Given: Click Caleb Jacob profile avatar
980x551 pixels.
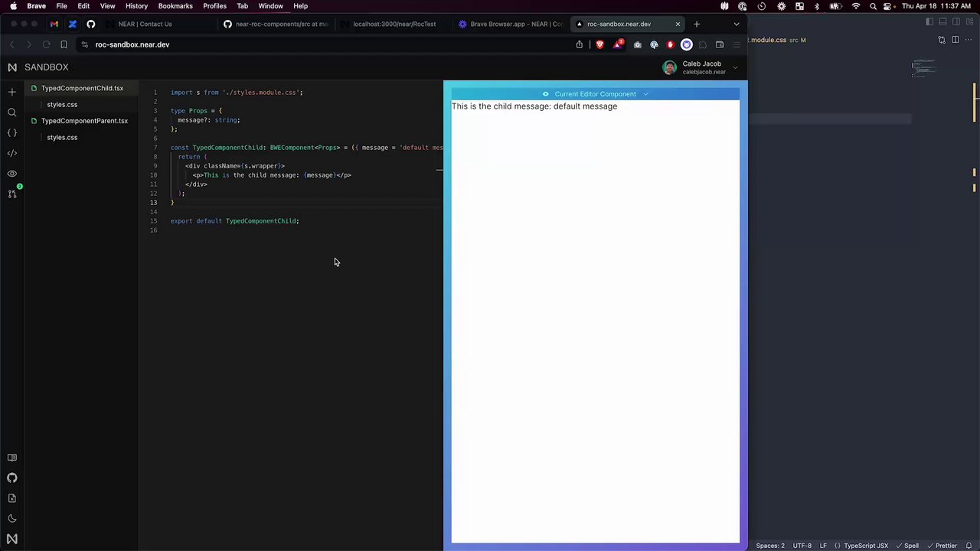Looking at the screenshot, I should (669, 67).
